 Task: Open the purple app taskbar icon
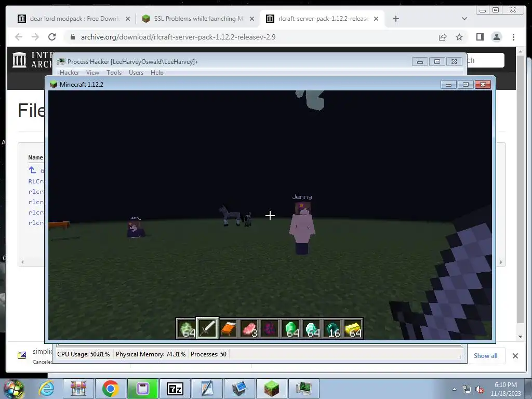pyautogui.click(x=142, y=389)
